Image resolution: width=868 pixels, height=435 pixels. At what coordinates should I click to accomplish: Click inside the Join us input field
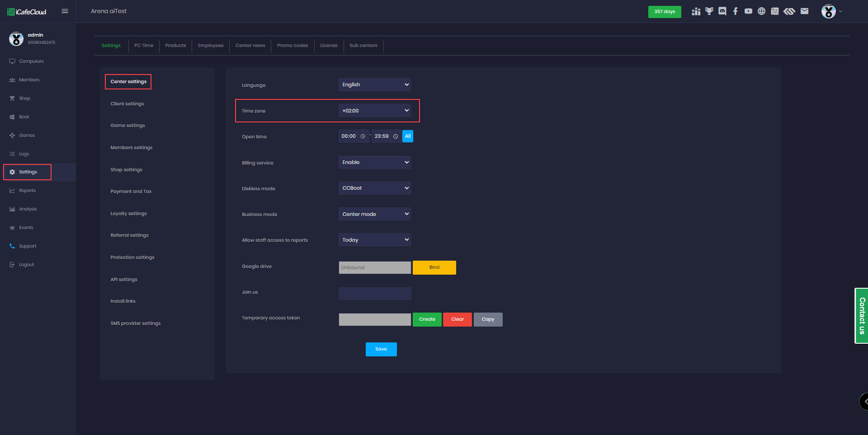point(374,293)
